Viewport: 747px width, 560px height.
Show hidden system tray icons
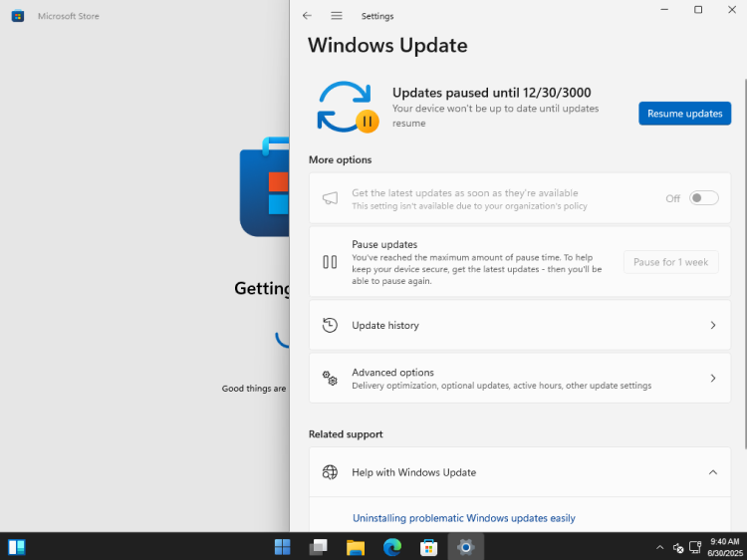click(x=659, y=547)
